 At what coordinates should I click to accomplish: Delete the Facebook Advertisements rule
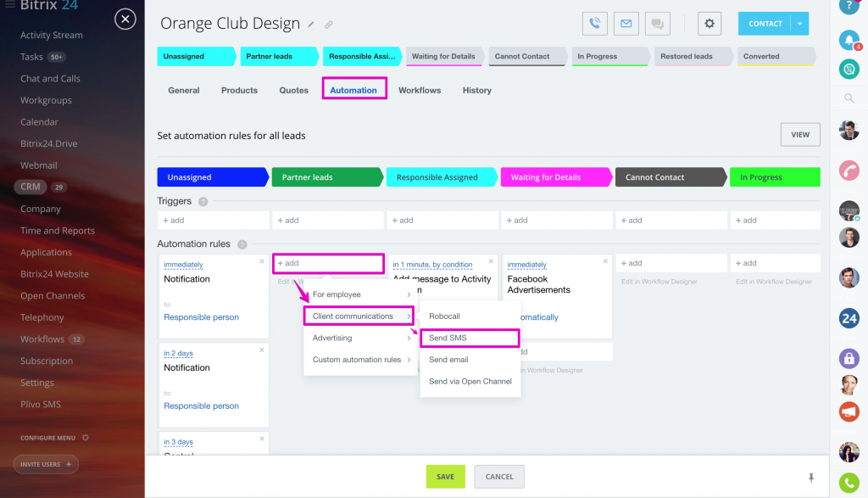click(x=605, y=261)
